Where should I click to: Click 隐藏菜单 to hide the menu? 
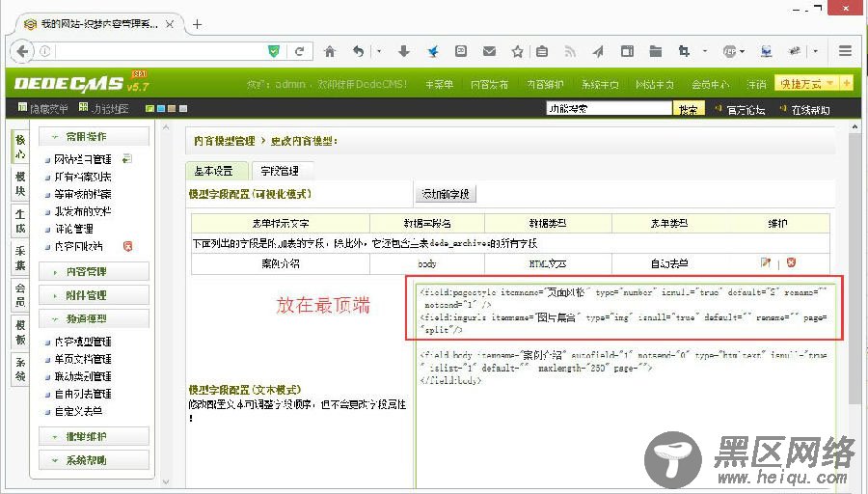click(49, 109)
